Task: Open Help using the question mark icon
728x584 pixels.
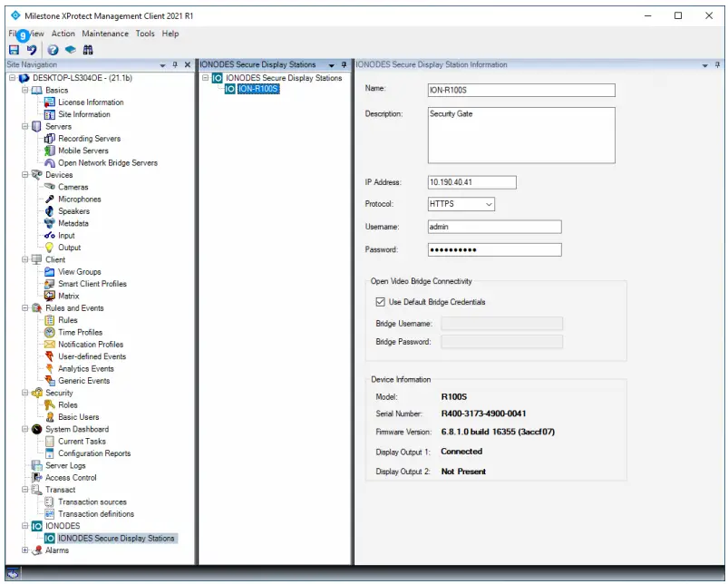Action: click(53, 50)
